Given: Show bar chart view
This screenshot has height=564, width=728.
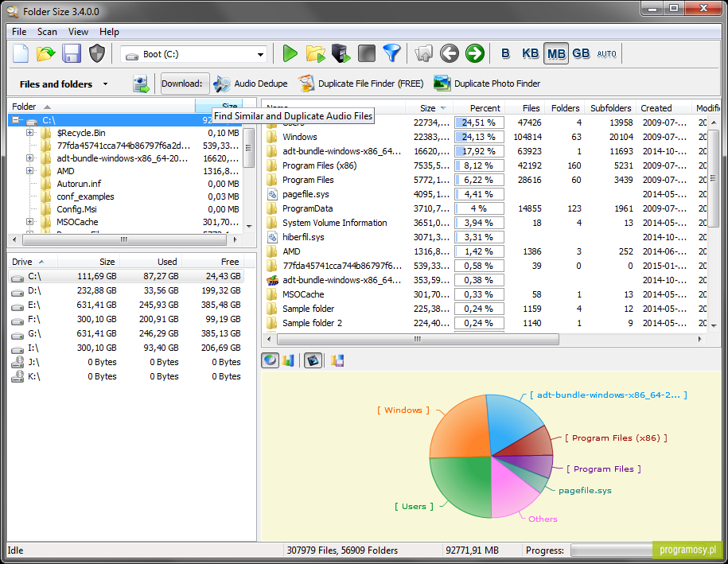Looking at the screenshot, I should (288, 360).
